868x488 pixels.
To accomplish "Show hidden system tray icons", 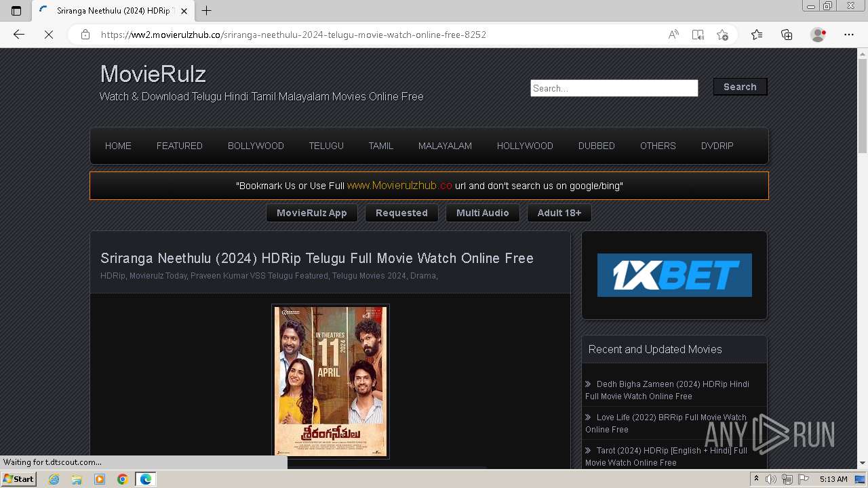I will pyautogui.click(x=757, y=479).
